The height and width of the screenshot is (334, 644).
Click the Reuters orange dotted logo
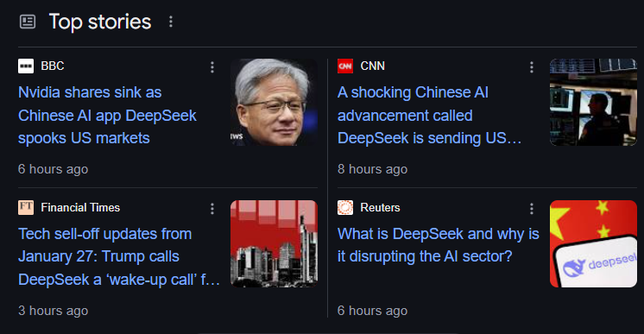[345, 207]
